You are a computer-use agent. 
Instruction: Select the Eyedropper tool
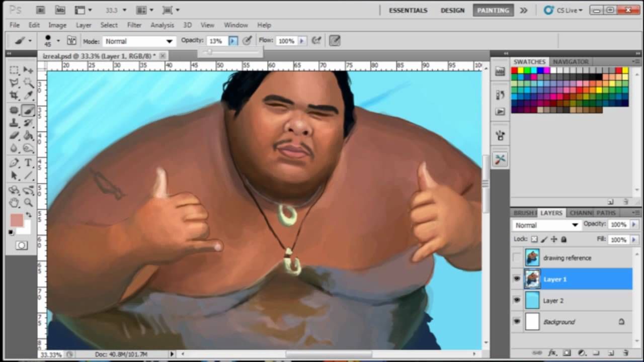[28, 96]
